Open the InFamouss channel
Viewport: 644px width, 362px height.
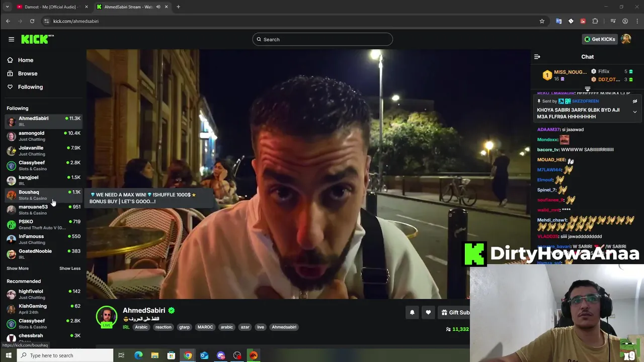coord(44,239)
